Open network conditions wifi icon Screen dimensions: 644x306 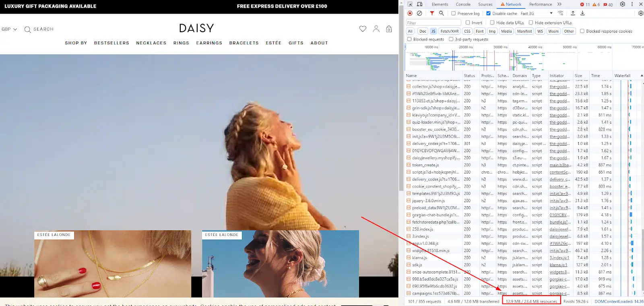(561, 13)
